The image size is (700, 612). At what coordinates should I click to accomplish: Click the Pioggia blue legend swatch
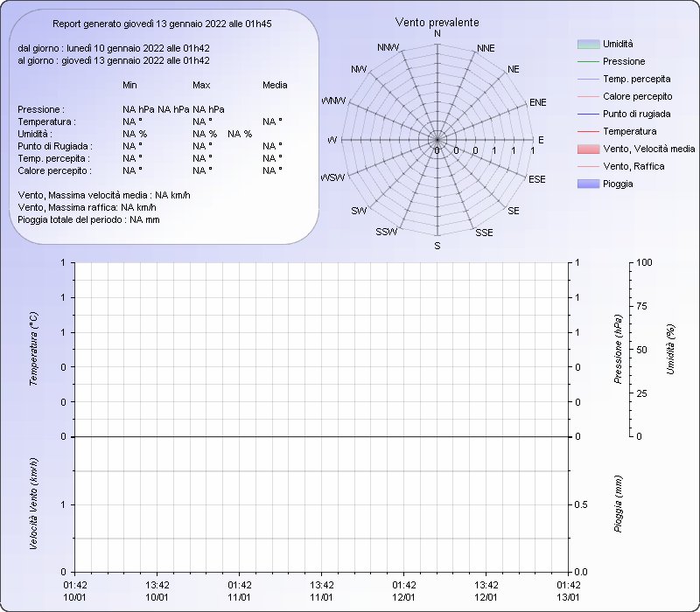click(x=588, y=184)
